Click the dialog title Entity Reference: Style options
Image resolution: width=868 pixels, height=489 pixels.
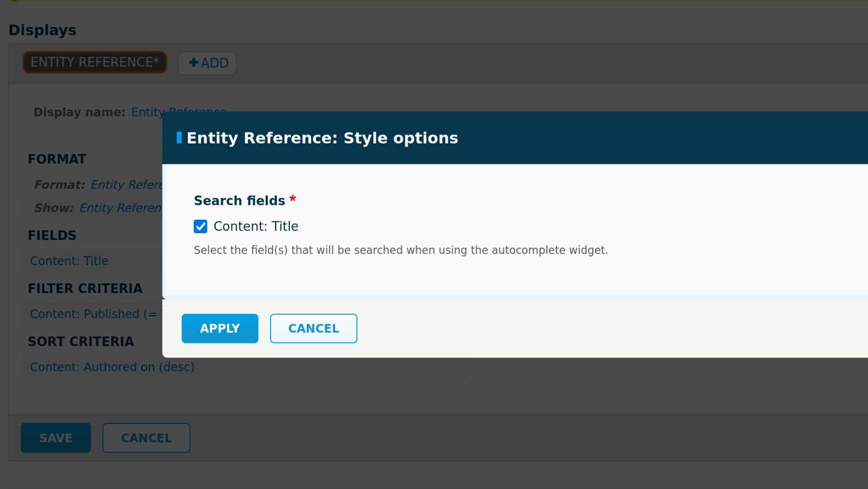(x=322, y=138)
